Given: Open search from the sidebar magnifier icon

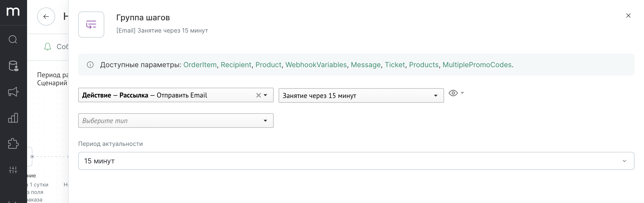Looking at the screenshot, I should point(13,39).
